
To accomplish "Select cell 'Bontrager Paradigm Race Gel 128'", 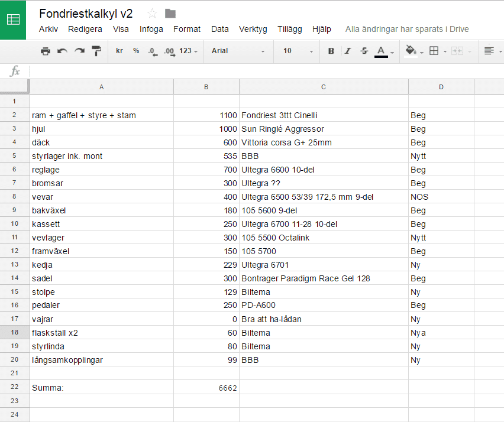I will (x=324, y=278).
